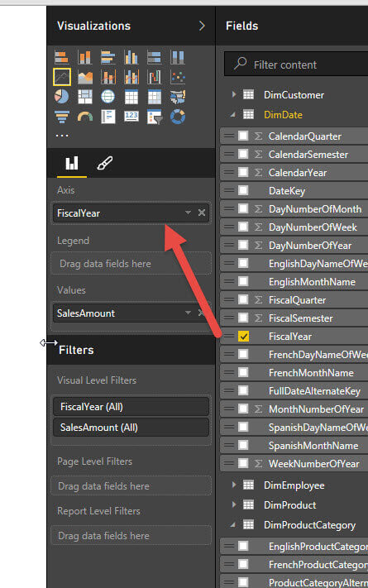Select the Multi-row card visualization
Viewport: 368px width, 588px height.
coord(108,117)
